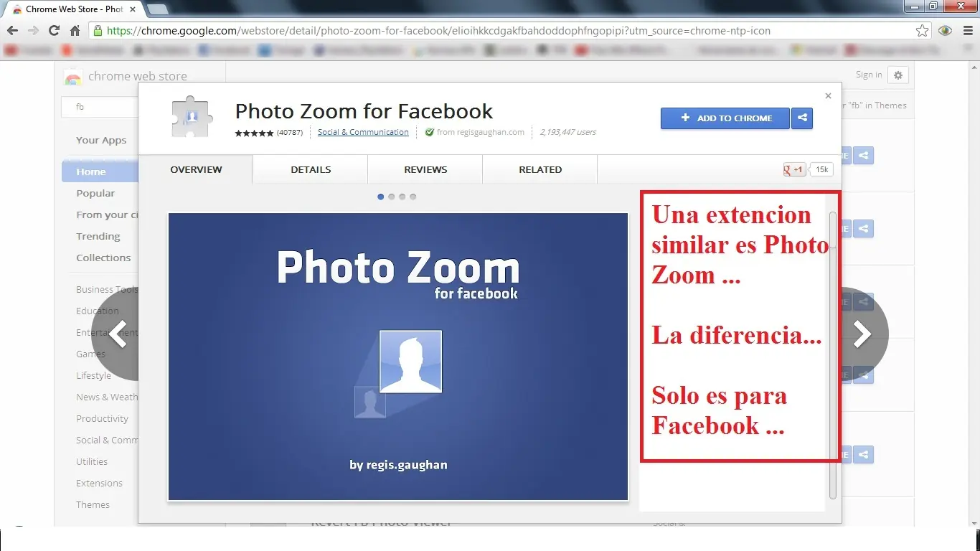Select the first carousel dot indicator
Image resolution: width=980 pixels, height=551 pixels.
(x=380, y=197)
